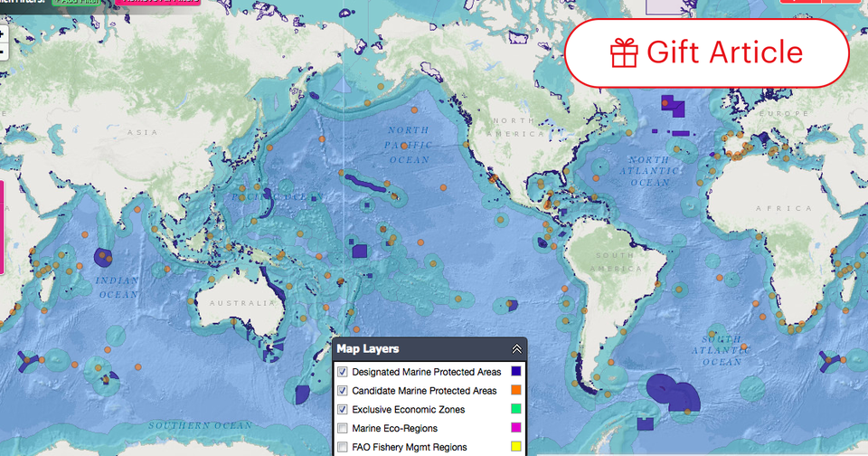Click the dark blue Designated areas swatch
Viewport: 868px width, 456px height.
[x=516, y=372]
